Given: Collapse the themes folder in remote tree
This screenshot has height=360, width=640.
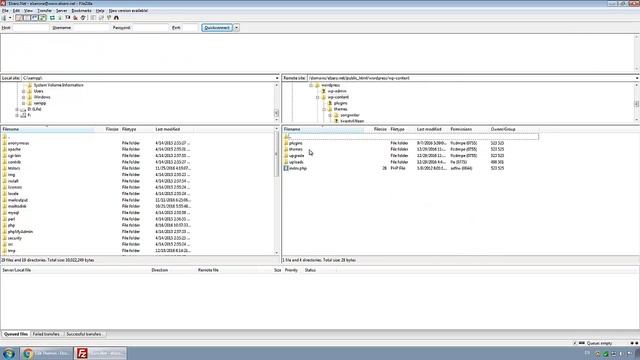Looking at the screenshot, I should 324,109.
